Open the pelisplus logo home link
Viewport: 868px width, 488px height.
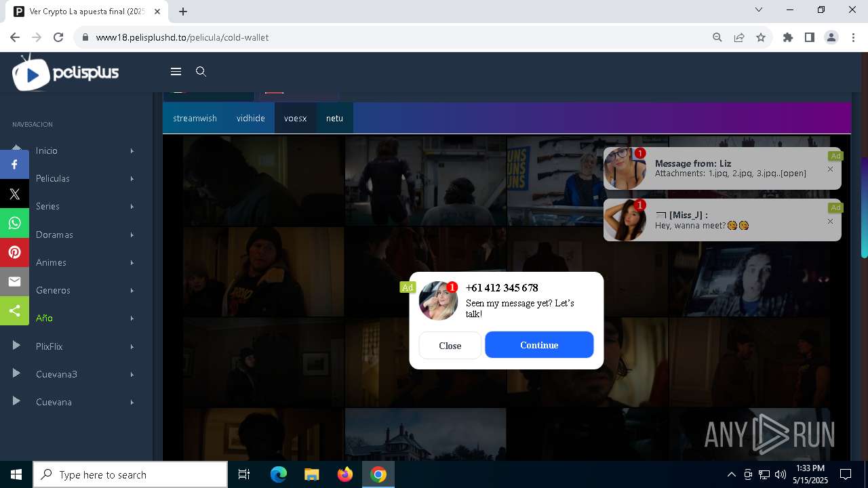[66, 73]
